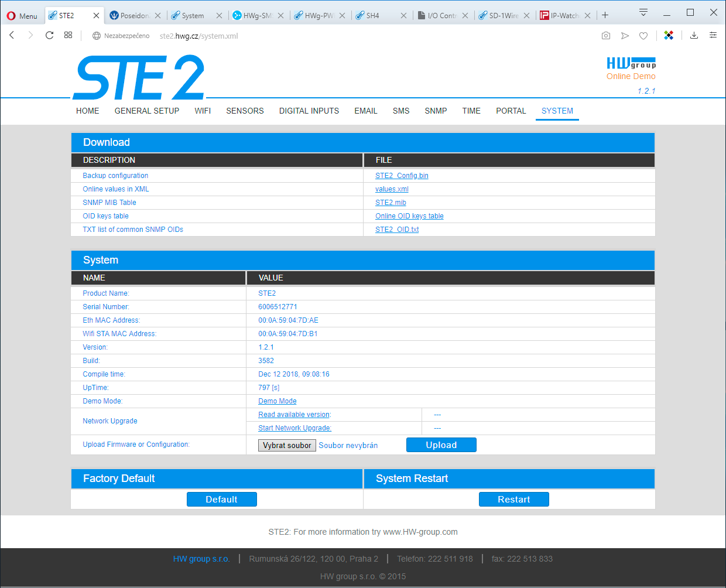Close the IP-Watch browser tab
Viewport: 726px width, 588px height.
pyautogui.click(x=587, y=16)
